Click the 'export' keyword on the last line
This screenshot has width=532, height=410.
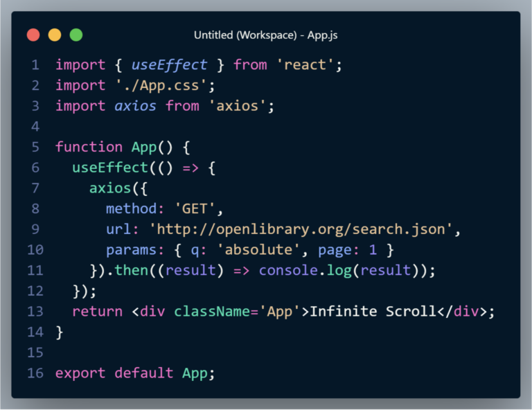(x=80, y=373)
